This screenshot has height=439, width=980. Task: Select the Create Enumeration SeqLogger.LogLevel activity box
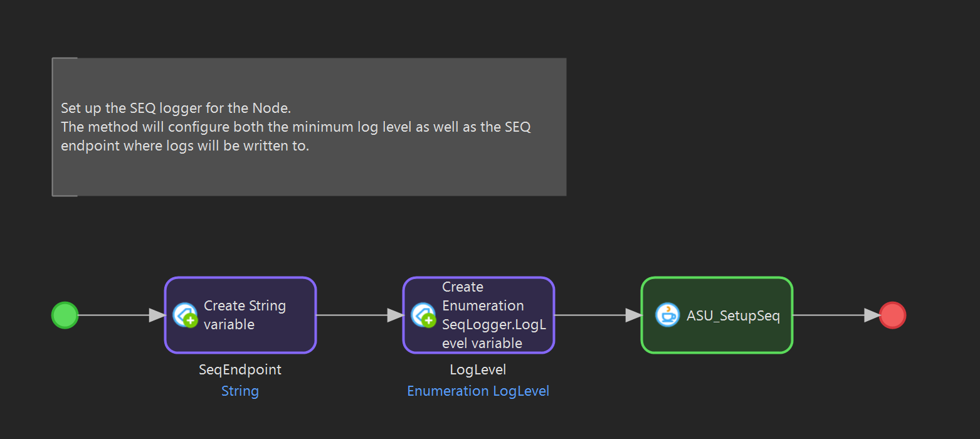click(x=478, y=315)
